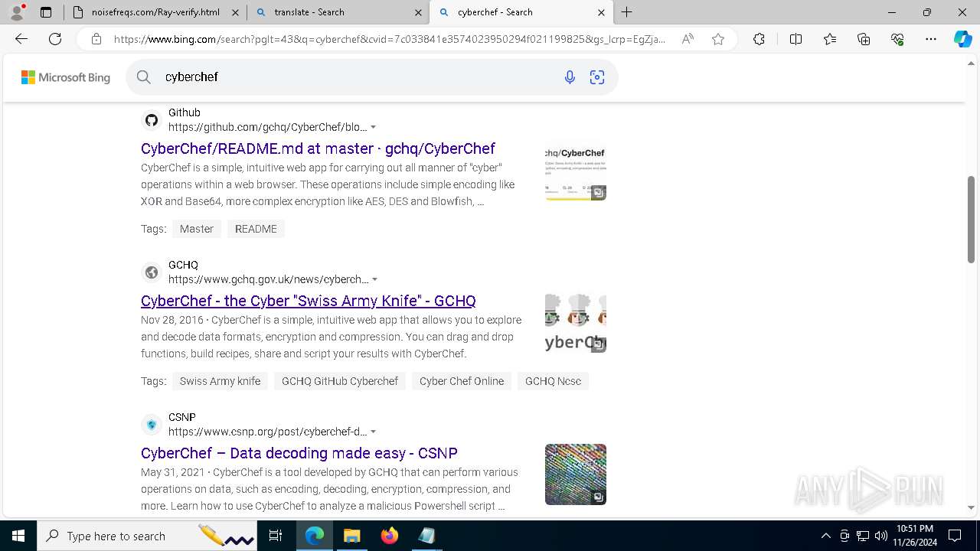Open a new tab with plus button
The width and height of the screenshot is (980, 551).
click(x=626, y=12)
